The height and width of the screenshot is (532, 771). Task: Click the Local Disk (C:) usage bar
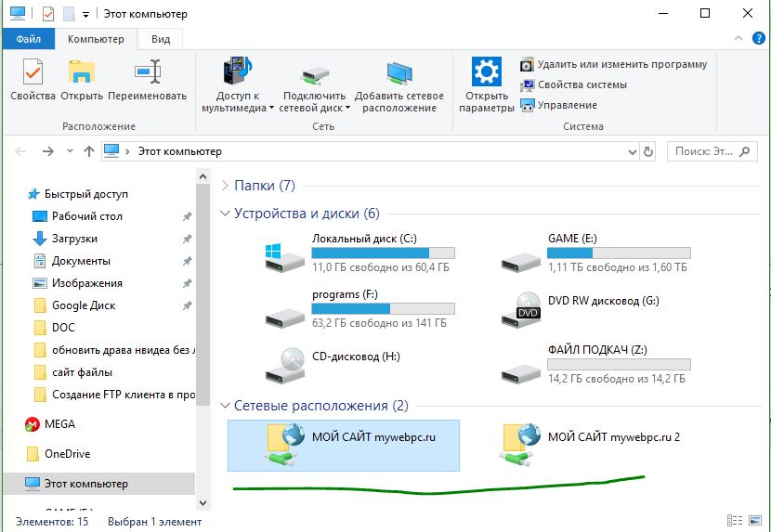click(x=383, y=253)
